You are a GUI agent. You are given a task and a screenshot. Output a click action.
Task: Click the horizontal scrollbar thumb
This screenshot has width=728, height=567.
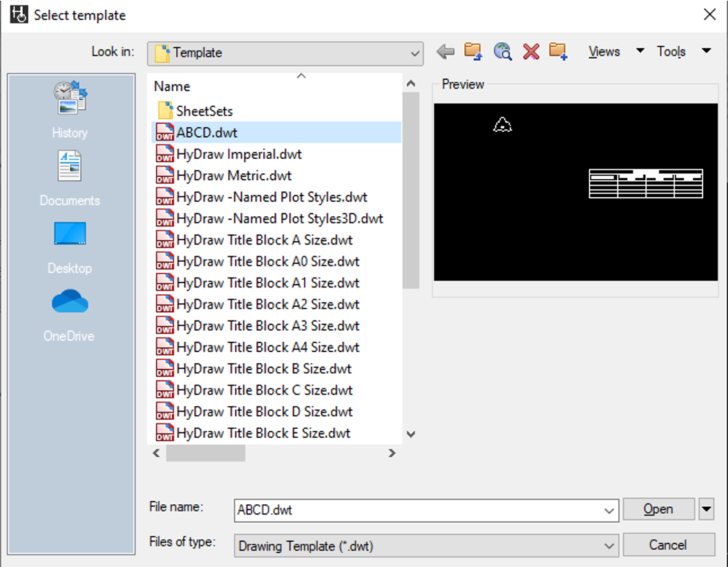pos(206,453)
